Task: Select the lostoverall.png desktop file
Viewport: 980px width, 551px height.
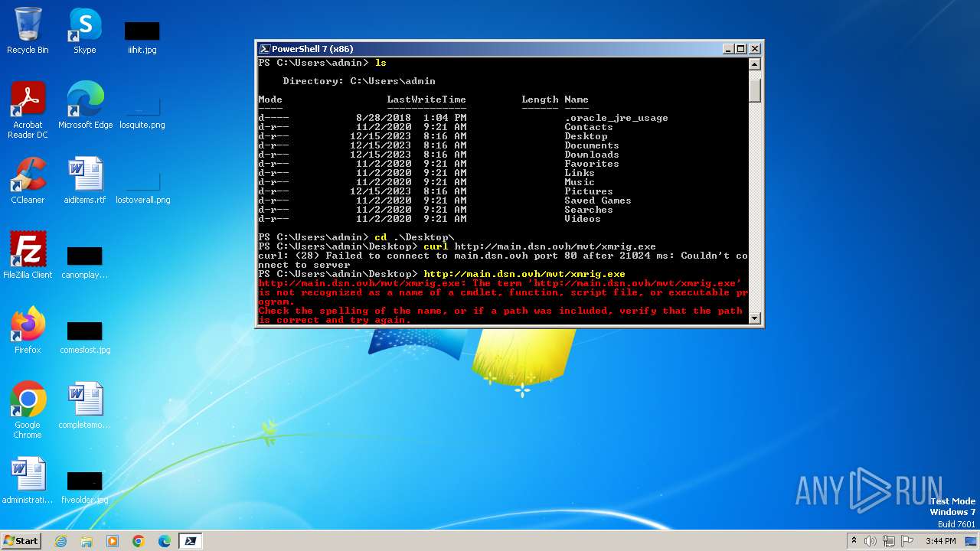Action: click(x=142, y=187)
